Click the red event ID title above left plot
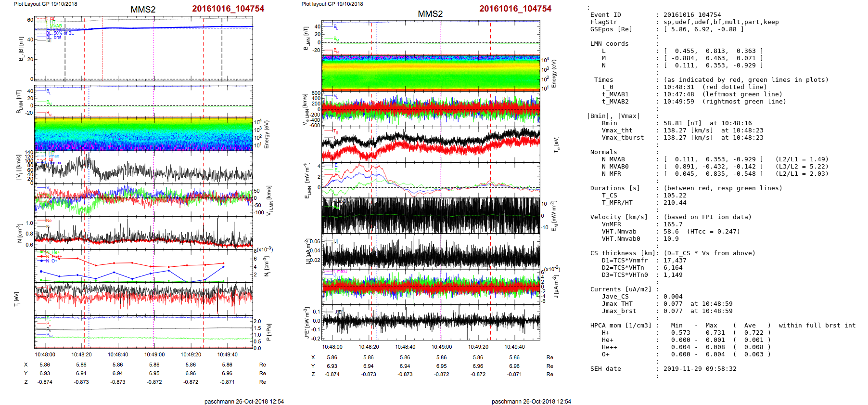Viewport: 868px width, 405px height. pyautogui.click(x=228, y=9)
